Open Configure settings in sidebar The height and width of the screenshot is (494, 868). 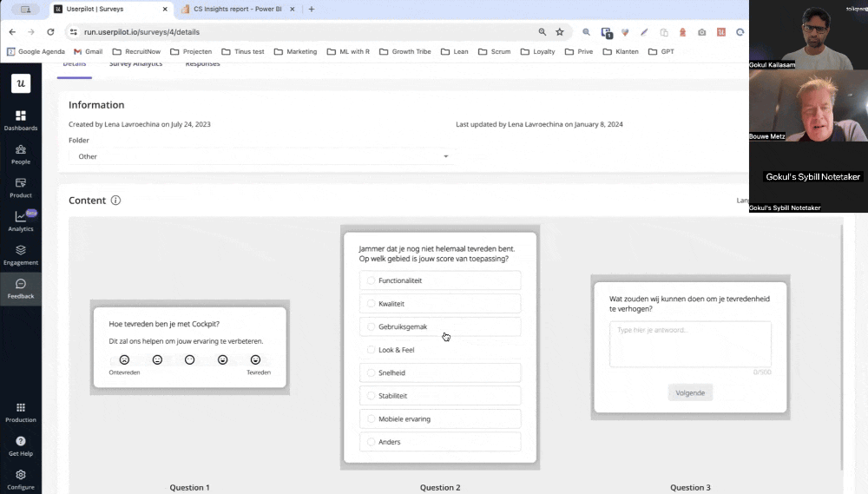point(21,476)
